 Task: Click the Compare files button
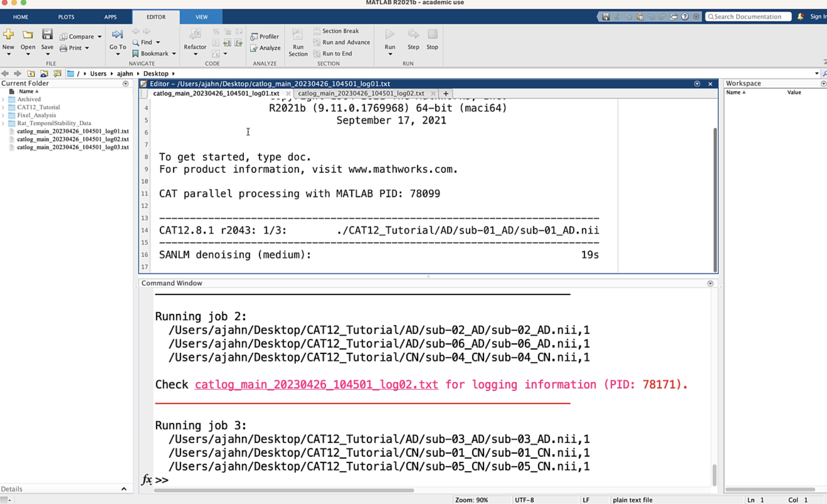(77, 36)
